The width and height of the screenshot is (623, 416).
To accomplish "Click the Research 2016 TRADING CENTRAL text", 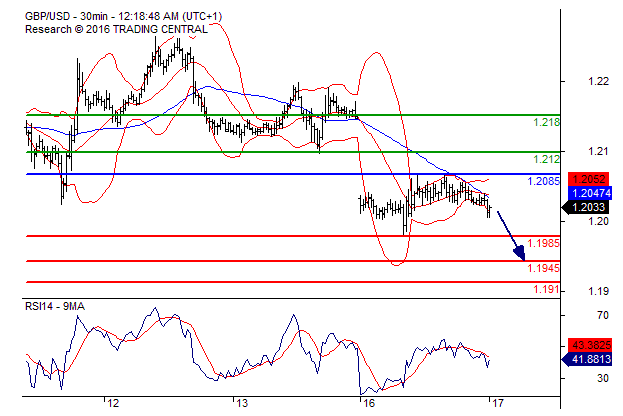I will (x=116, y=29).
